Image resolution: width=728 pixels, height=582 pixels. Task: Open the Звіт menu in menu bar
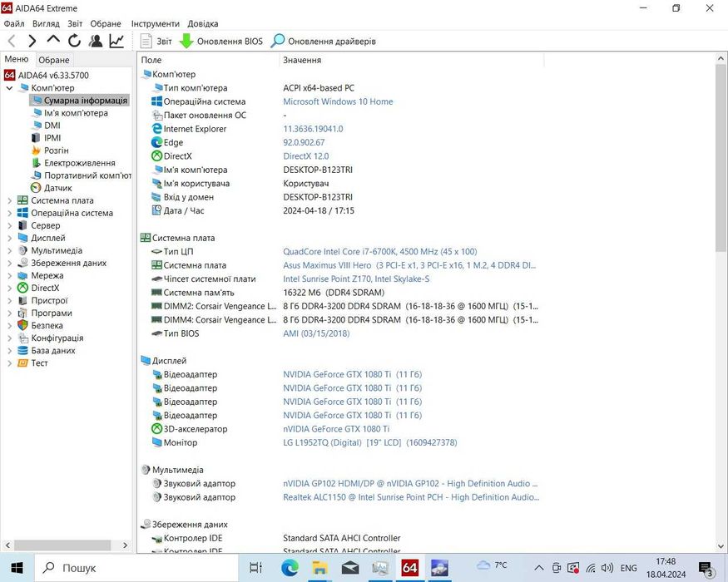pos(75,23)
